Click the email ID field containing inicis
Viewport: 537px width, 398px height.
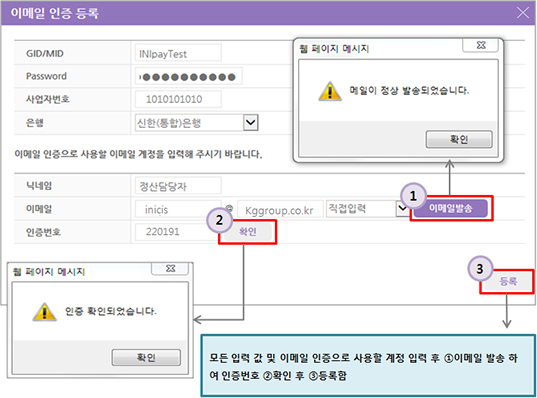[178, 209]
